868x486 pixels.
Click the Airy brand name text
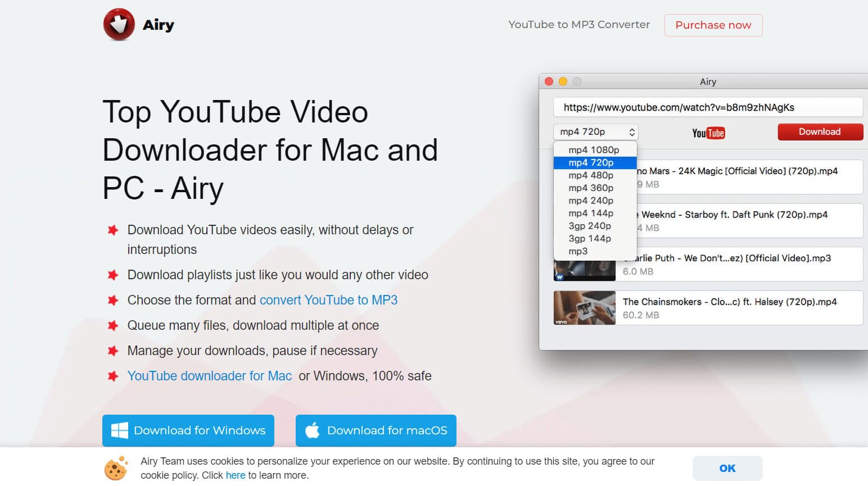coord(159,25)
